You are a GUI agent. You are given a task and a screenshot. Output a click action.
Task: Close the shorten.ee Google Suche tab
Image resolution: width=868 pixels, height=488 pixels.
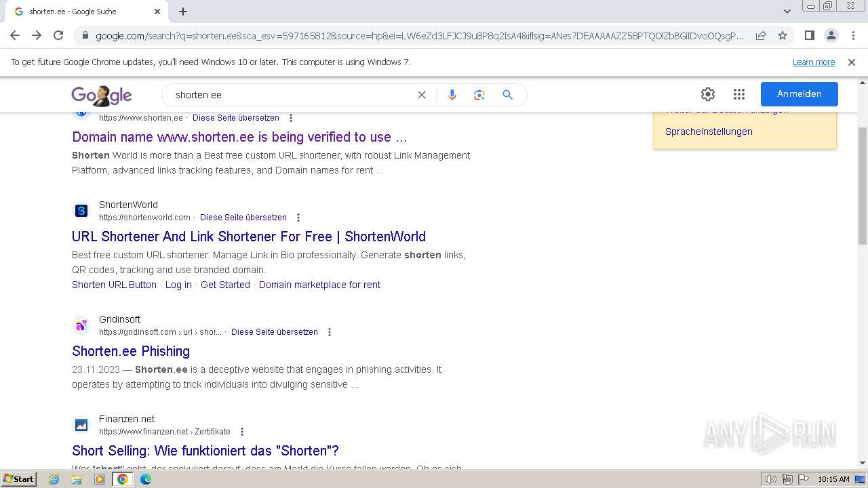pos(157,12)
